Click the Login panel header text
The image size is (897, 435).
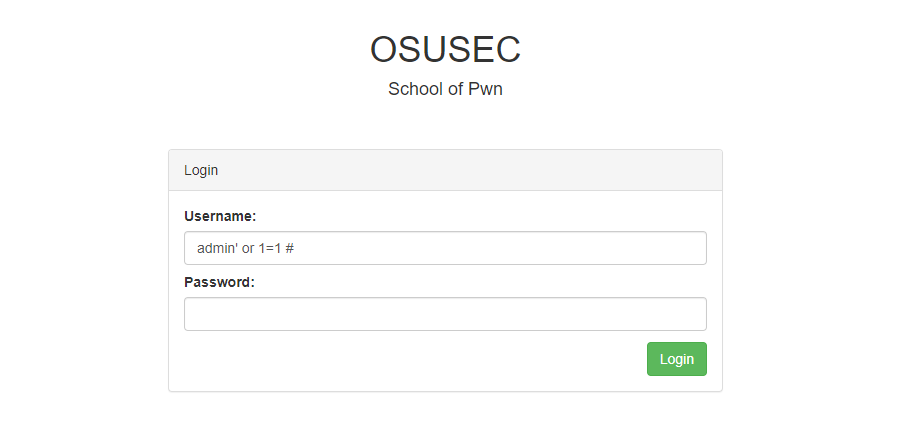(x=201, y=170)
